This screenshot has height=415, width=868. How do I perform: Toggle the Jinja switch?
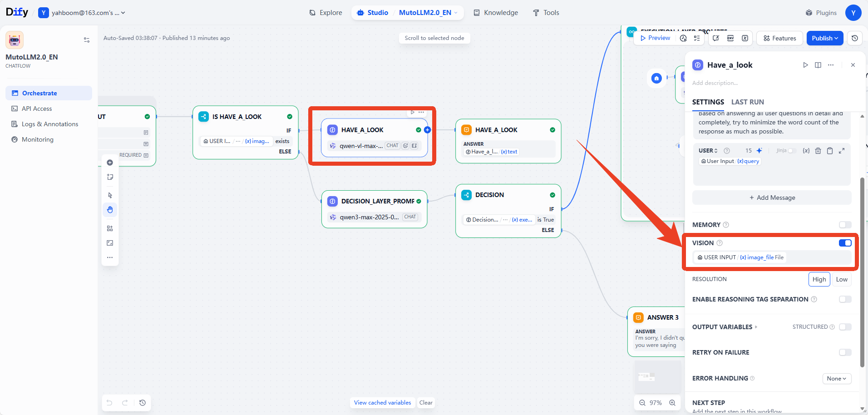click(x=793, y=151)
